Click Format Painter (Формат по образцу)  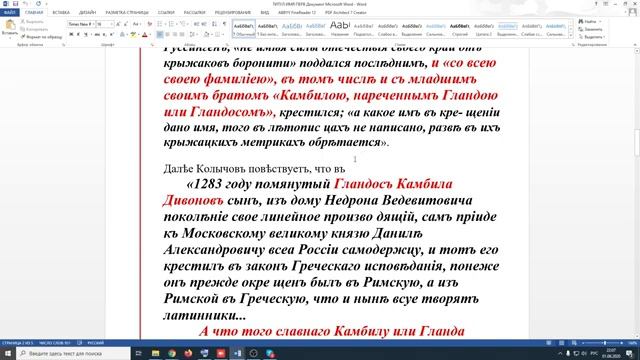(x=41, y=37)
